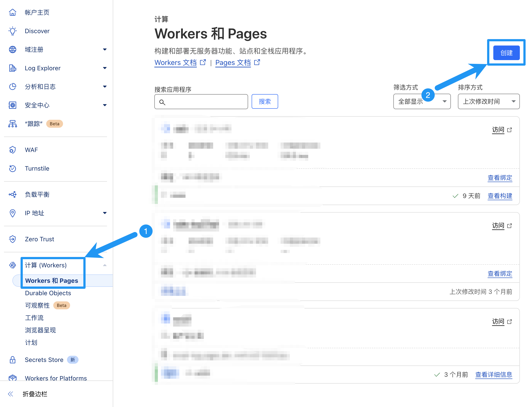Click 查看详细信息 next to 3 个月前
The image size is (532, 407).
pos(494,375)
